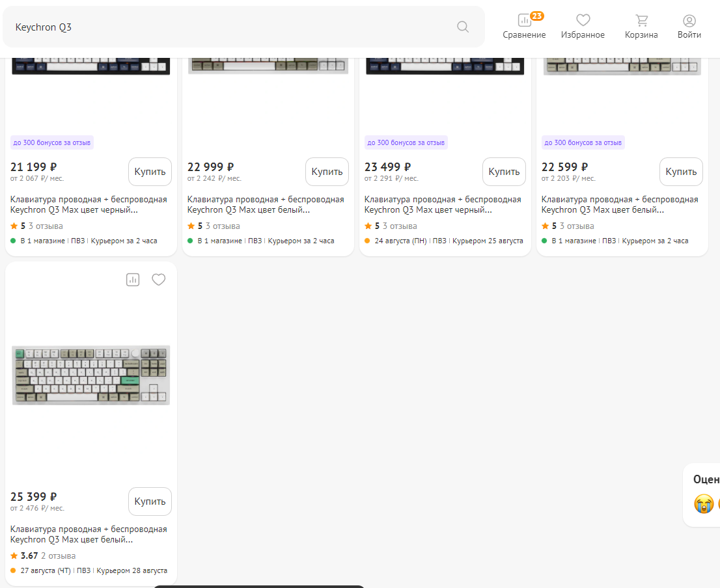
Task: Buy the keyboard priced 21 199 ₽
Action: pyautogui.click(x=150, y=172)
